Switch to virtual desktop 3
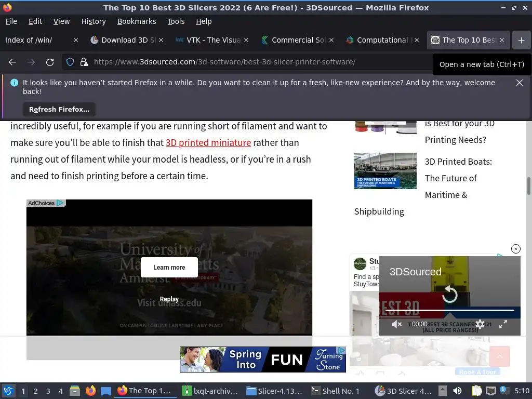This screenshot has height=399, width=532. [x=48, y=391]
